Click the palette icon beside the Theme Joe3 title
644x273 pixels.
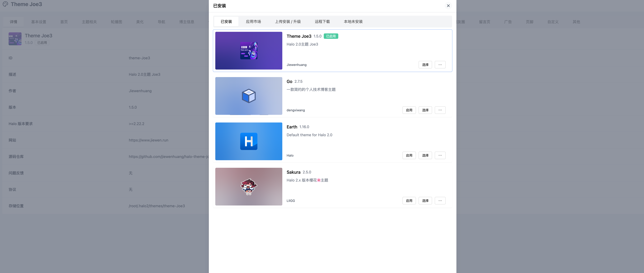[x=5, y=4]
